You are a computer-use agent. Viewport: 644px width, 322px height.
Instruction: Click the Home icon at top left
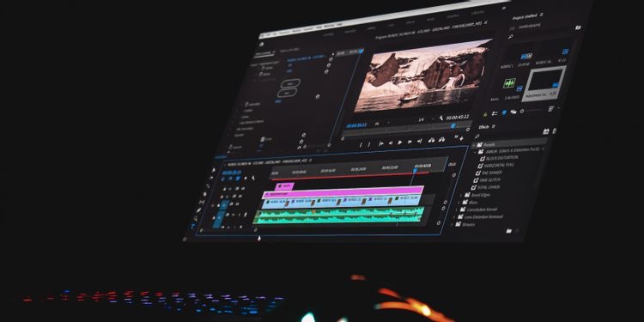(262, 44)
